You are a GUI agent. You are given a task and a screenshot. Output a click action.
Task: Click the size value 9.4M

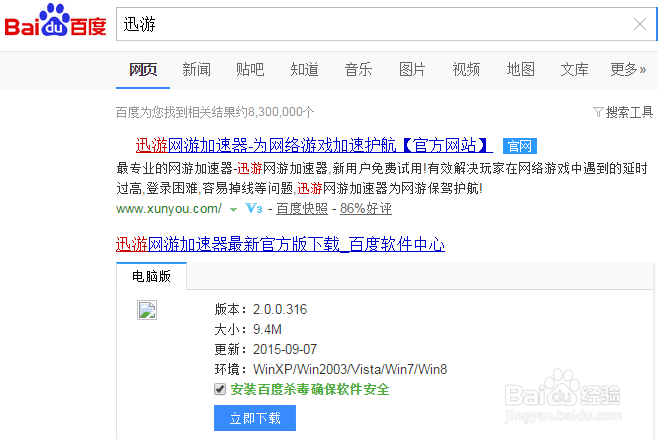point(267,329)
